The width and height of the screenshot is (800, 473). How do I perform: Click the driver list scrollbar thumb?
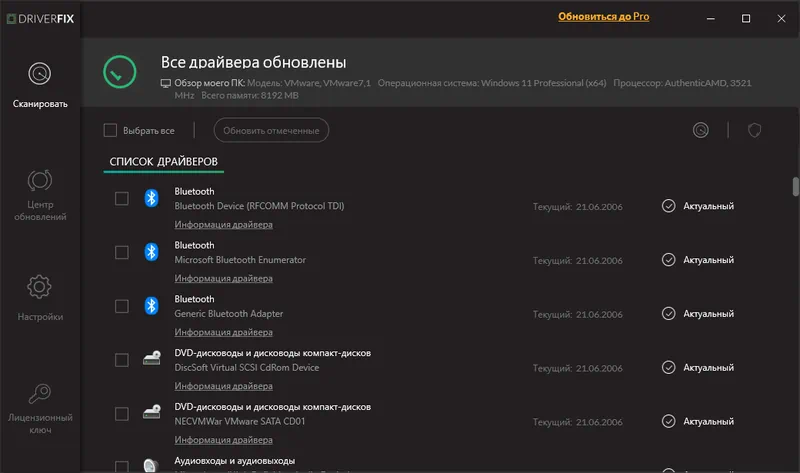[x=795, y=186]
